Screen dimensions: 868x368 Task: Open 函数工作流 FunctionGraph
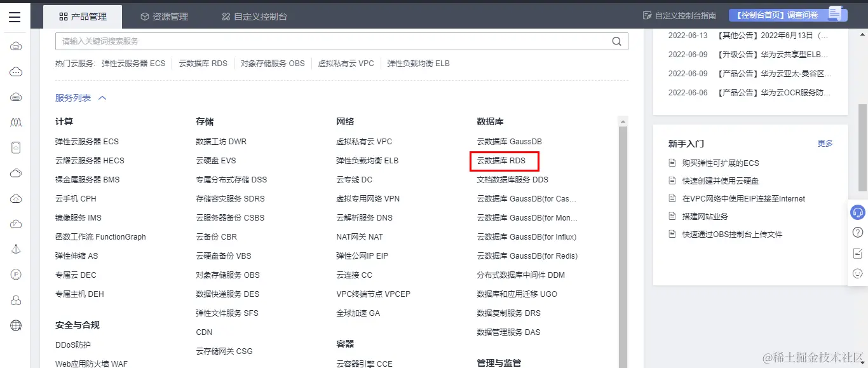coord(100,237)
